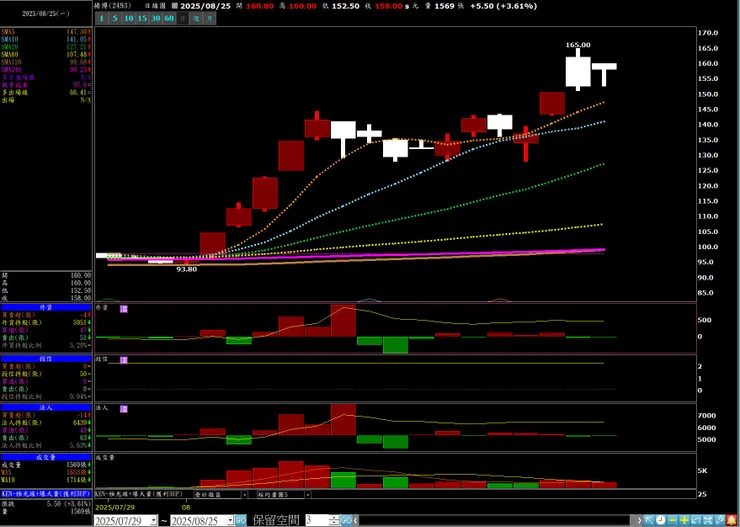This screenshot has width=740, height=527.
Task: Switch to the 5-minute timeframe button
Action: (115, 19)
